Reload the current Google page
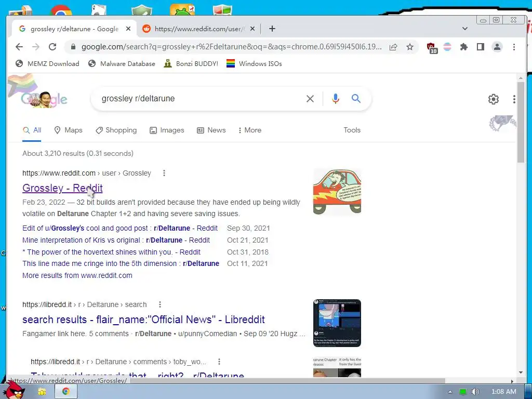 52,47
